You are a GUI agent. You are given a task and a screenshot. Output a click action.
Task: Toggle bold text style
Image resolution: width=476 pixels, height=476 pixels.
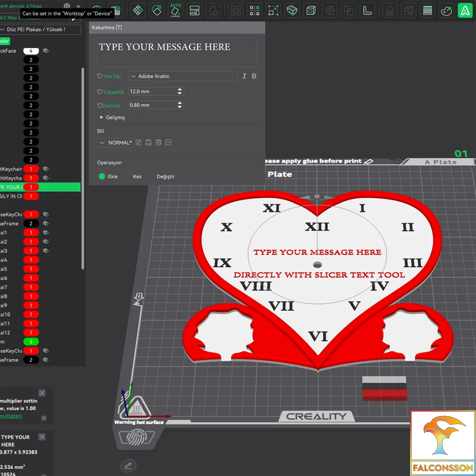click(x=254, y=76)
